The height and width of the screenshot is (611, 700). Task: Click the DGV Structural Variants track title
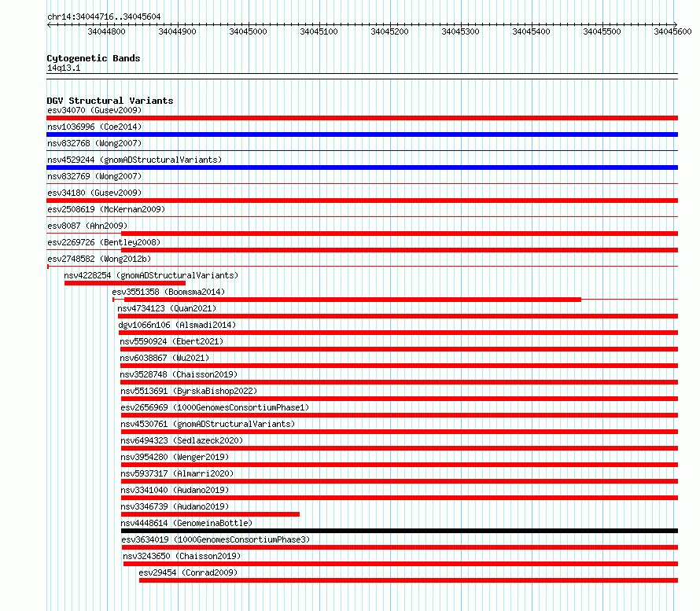tap(110, 101)
